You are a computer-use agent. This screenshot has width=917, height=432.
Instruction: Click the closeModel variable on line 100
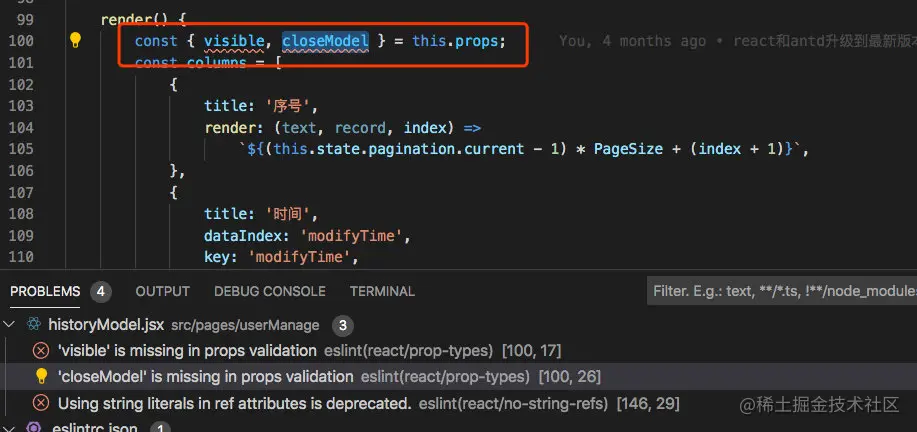[x=325, y=40]
